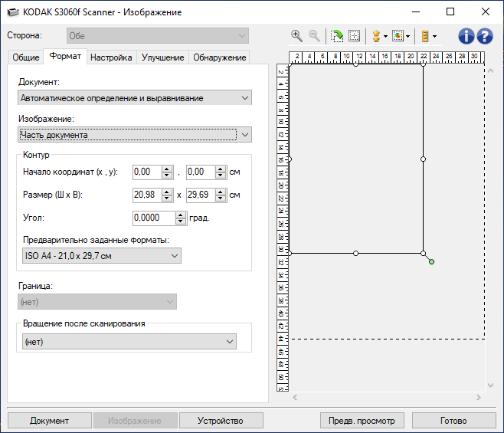The width and height of the screenshot is (504, 433).
Task: Increase the X origin coordinate value
Action: 168,169
